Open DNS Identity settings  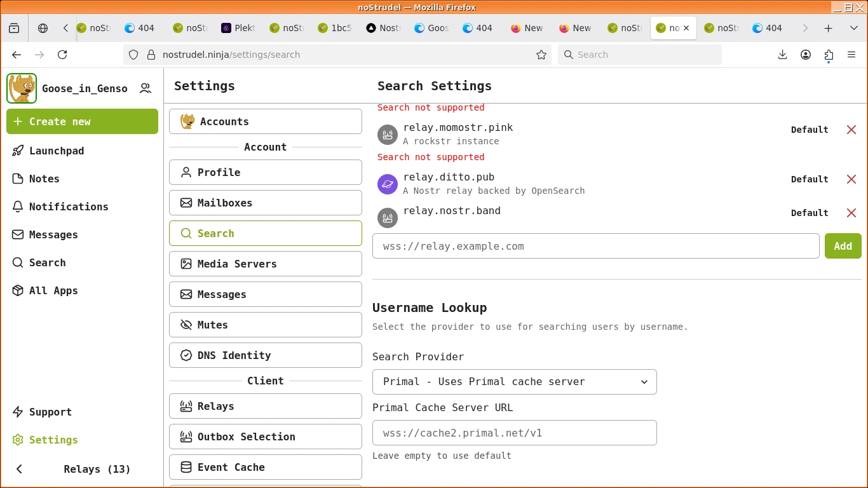(x=266, y=355)
